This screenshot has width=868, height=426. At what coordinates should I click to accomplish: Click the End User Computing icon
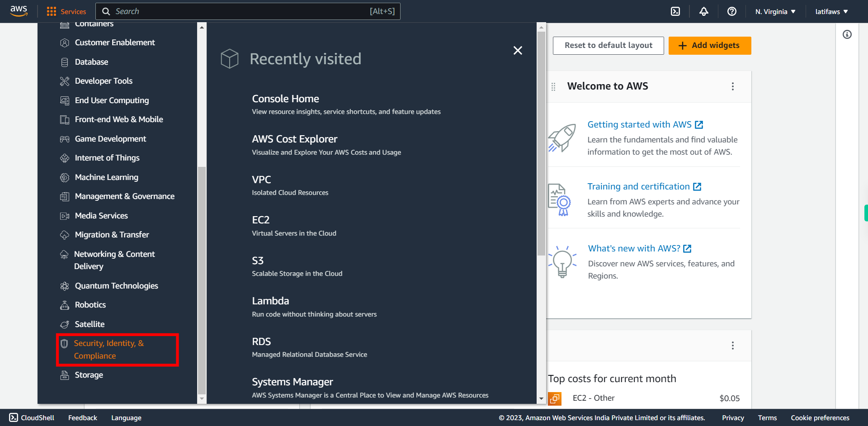coord(65,100)
